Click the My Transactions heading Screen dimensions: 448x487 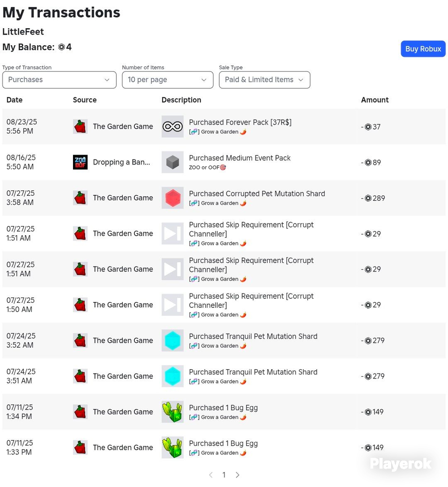61,13
